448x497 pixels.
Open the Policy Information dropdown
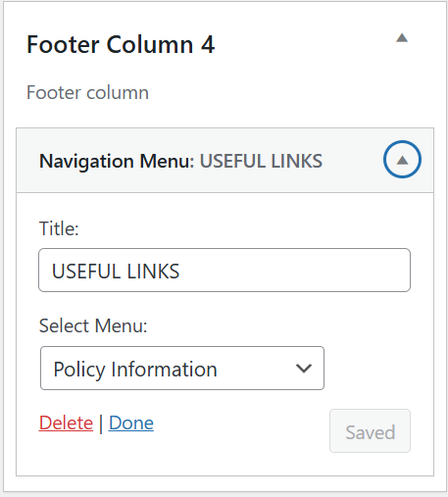[x=182, y=369]
